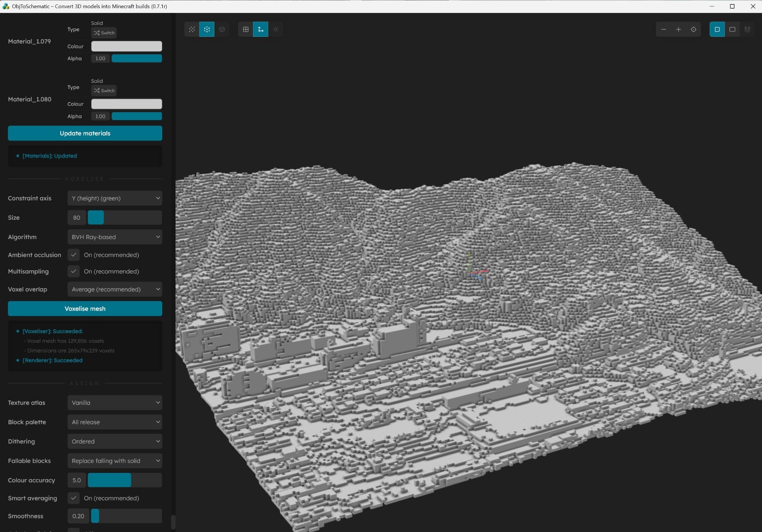Image resolution: width=762 pixels, height=532 pixels.
Task: Zoom out using the minus icon
Action: click(663, 29)
